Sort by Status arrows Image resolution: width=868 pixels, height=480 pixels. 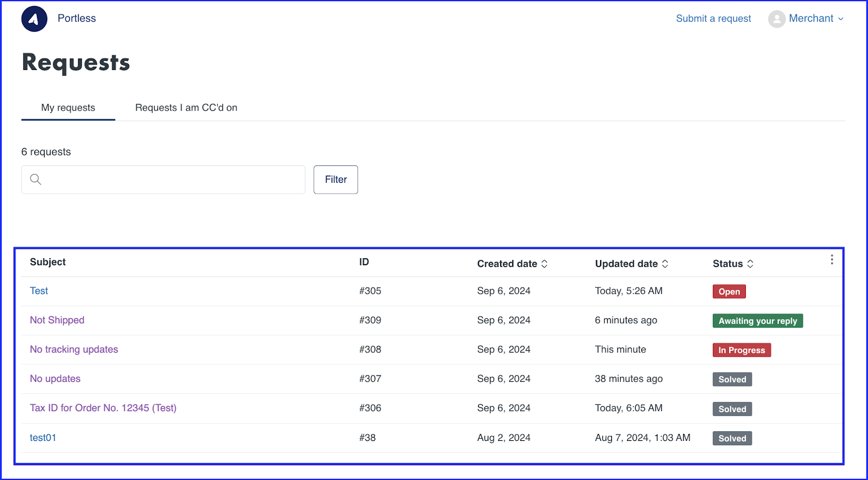(x=750, y=264)
